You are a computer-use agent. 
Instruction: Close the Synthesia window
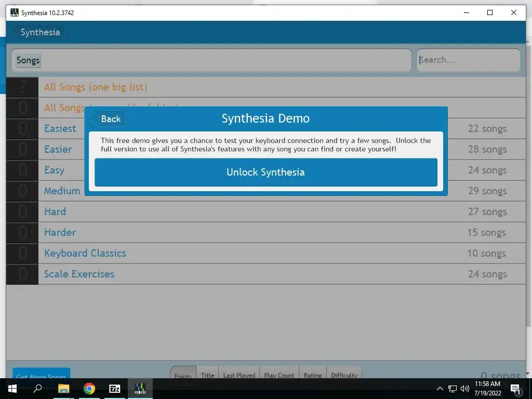(514, 12)
